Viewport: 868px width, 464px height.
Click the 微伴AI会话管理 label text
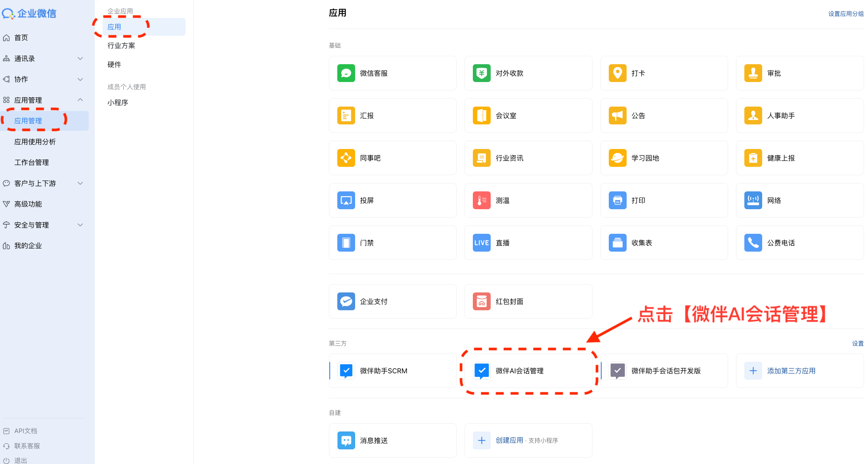pyautogui.click(x=520, y=371)
